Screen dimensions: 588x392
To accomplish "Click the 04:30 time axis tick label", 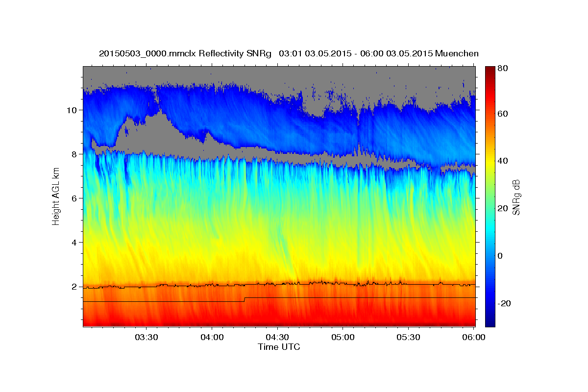I will coord(277,338).
